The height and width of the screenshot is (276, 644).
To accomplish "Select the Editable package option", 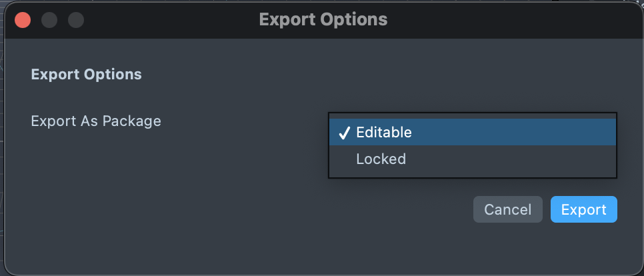I will coord(384,133).
